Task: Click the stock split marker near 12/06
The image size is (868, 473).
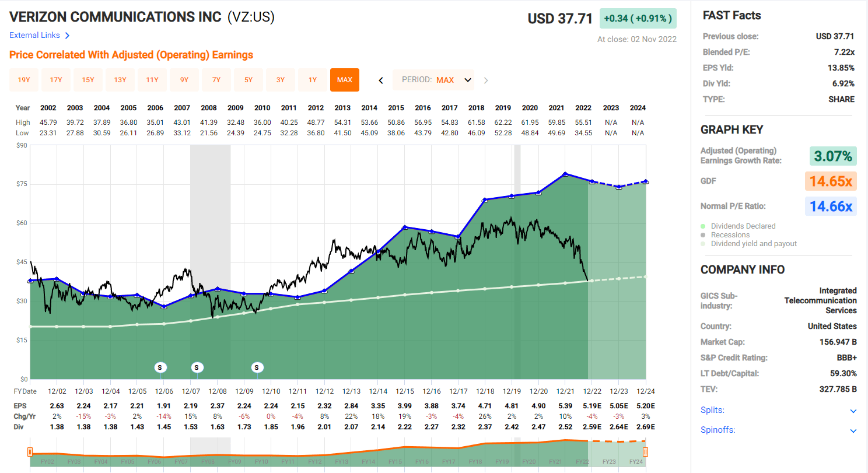Action: click(x=160, y=367)
